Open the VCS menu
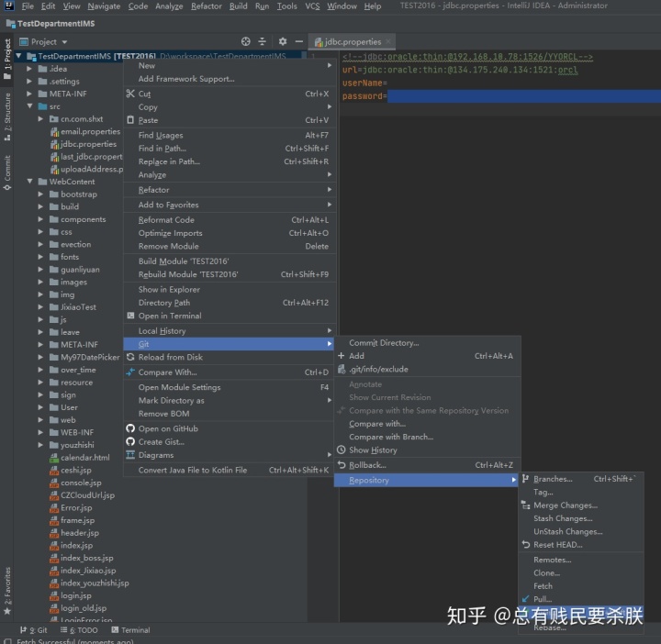661x644 pixels. (312, 6)
